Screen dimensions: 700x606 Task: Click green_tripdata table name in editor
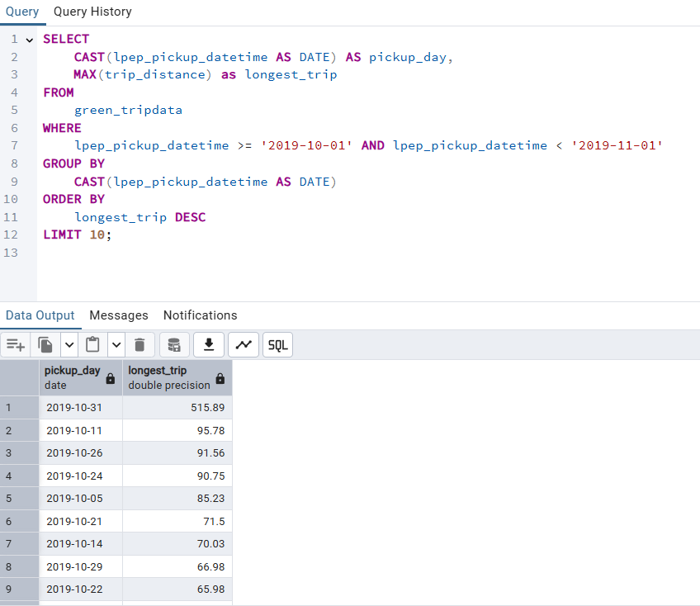[x=128, y=111]
